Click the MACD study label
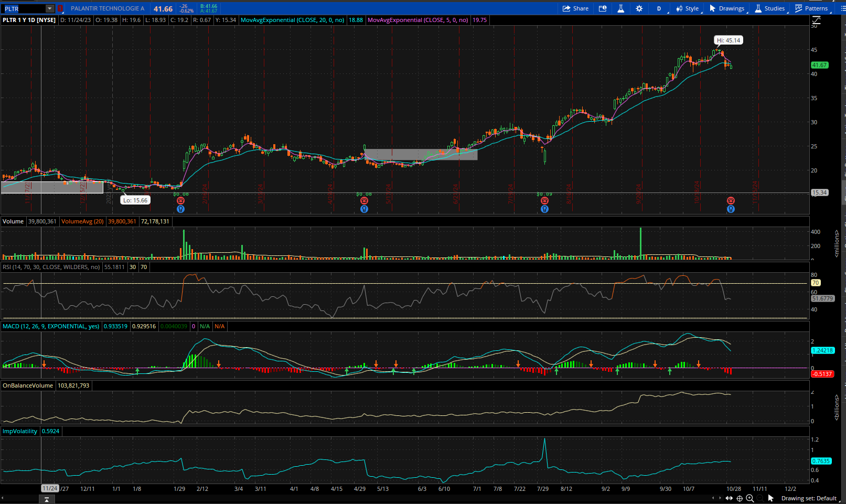Viewport: 846px width, 504px height. 51,326
